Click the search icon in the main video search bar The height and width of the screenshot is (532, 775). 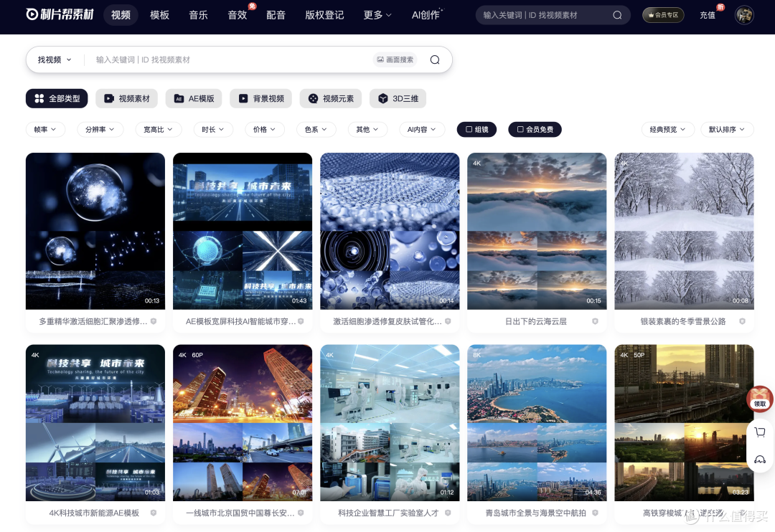434,60
